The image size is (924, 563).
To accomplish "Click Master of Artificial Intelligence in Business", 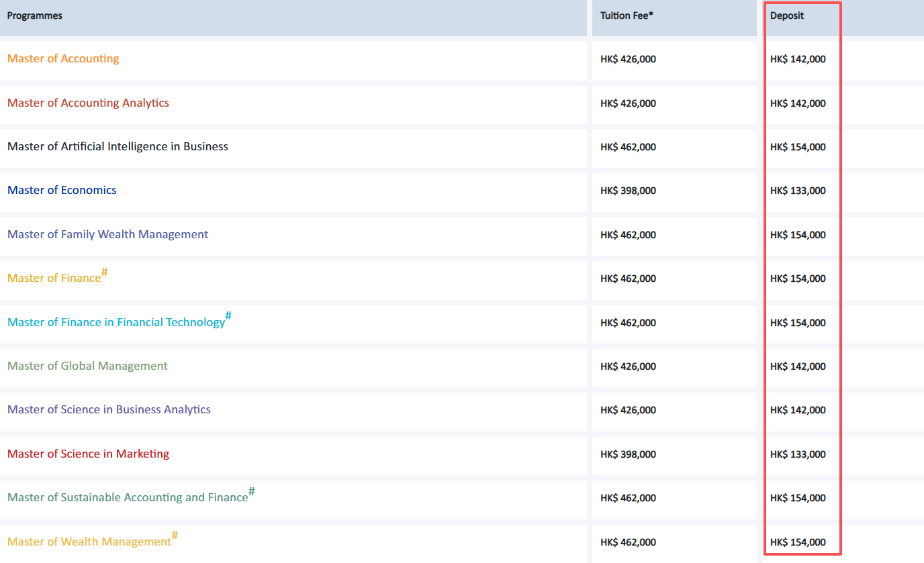I will coord(118,147).
